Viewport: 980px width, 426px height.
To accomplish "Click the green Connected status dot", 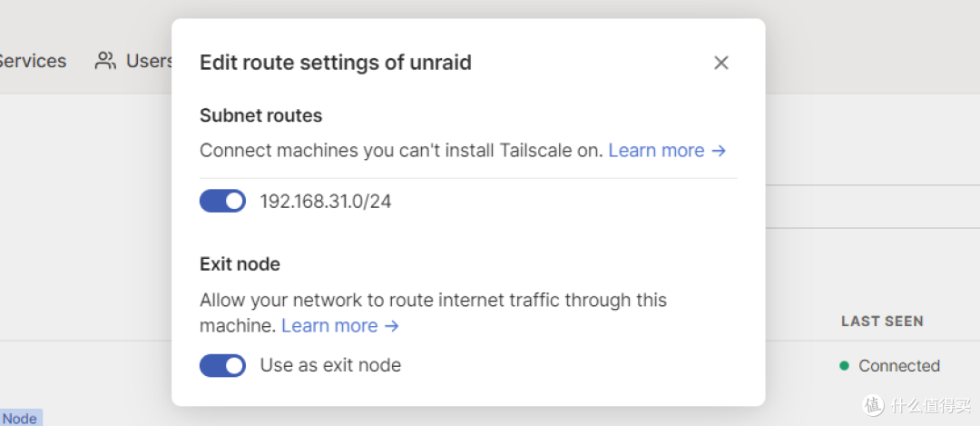I will click(844, 366).
